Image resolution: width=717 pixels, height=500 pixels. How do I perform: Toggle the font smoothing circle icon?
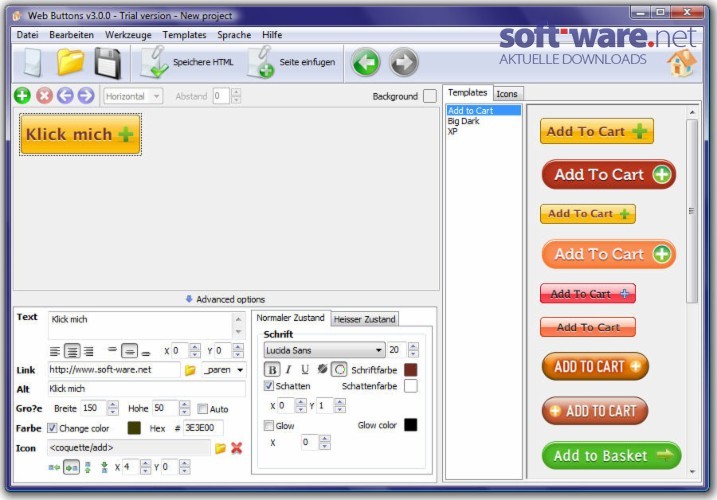coord(339,370)
